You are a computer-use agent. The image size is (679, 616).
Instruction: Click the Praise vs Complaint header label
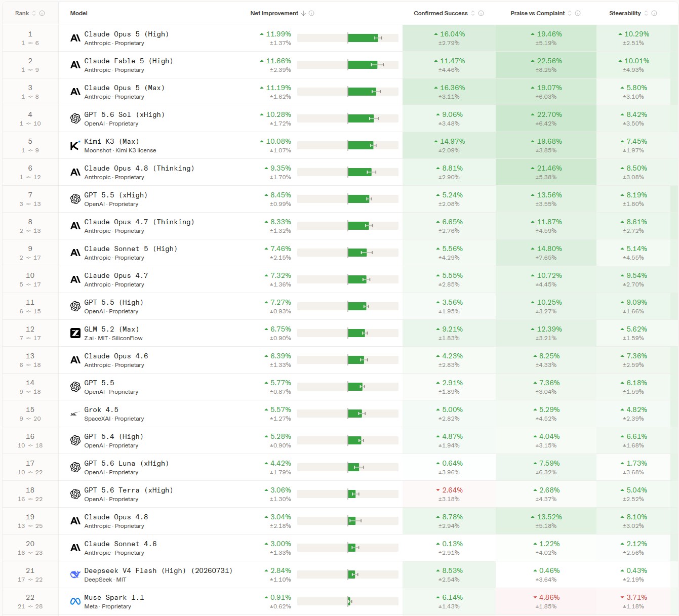pyautogui.click(x=538, y=13)
